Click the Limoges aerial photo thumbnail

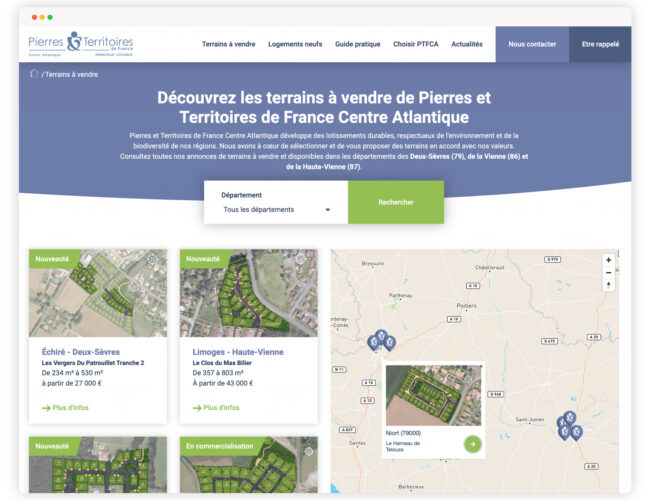click(249, 293)
